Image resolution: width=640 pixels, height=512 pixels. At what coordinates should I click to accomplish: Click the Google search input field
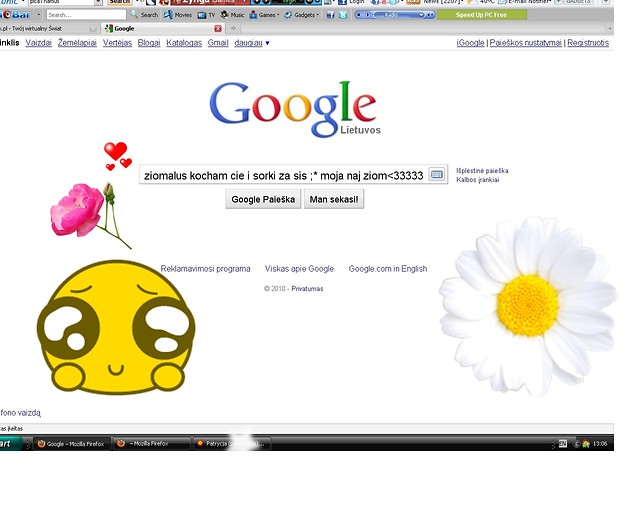click(x=283, y=175)
